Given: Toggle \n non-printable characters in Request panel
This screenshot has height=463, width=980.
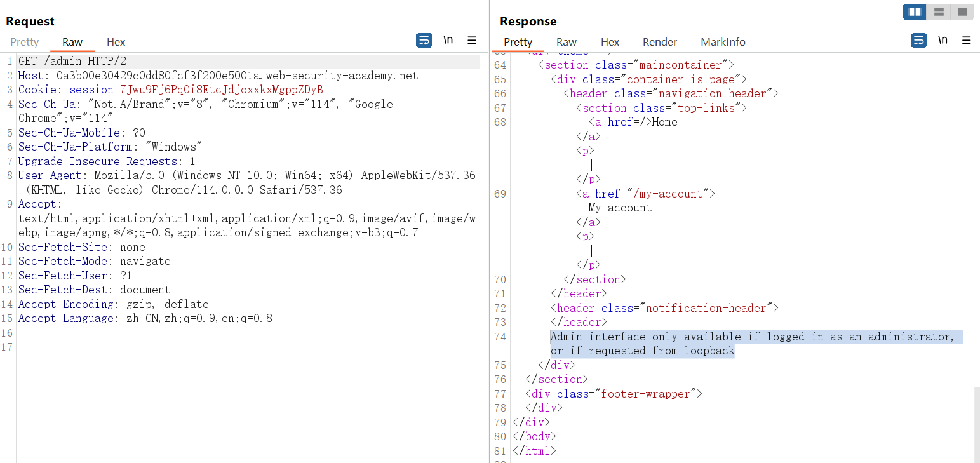Looking at the screenshot, I should coord(448,40).
